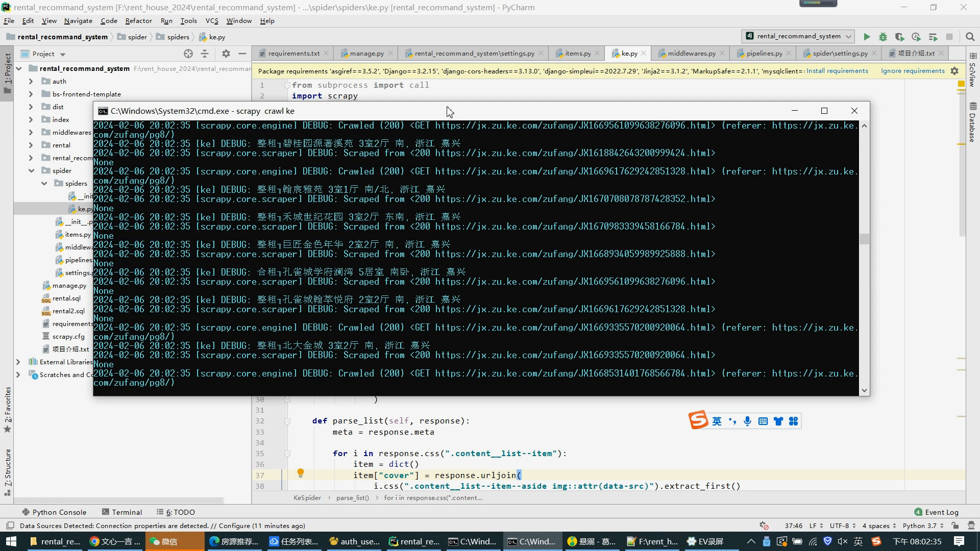
Task: Open Event Log panel
Action: [x=936, y=512]
